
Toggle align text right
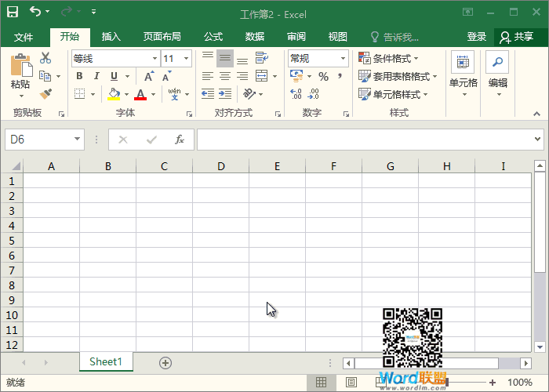242,76
